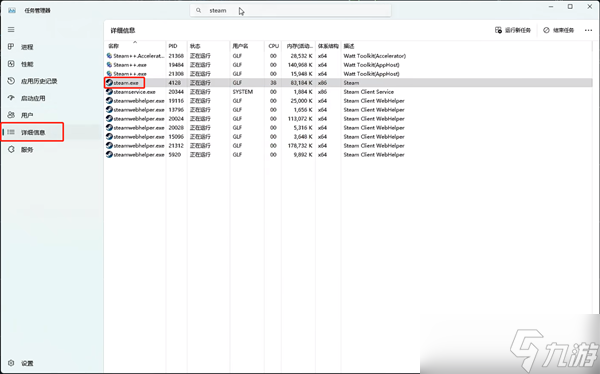600x374 pixels.
Task: Click the Steam logo icon of steam.exe
Action: pos(109,83)
